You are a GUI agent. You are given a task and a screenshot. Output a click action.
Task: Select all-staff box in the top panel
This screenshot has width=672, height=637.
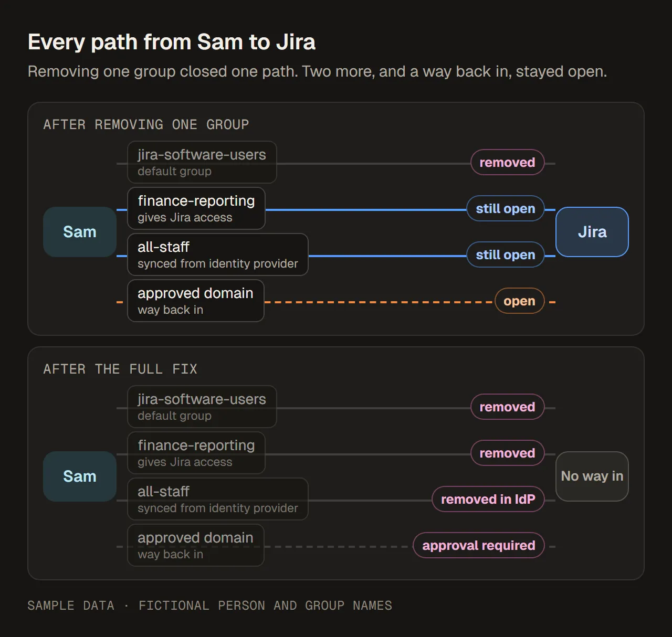[218, 254]
